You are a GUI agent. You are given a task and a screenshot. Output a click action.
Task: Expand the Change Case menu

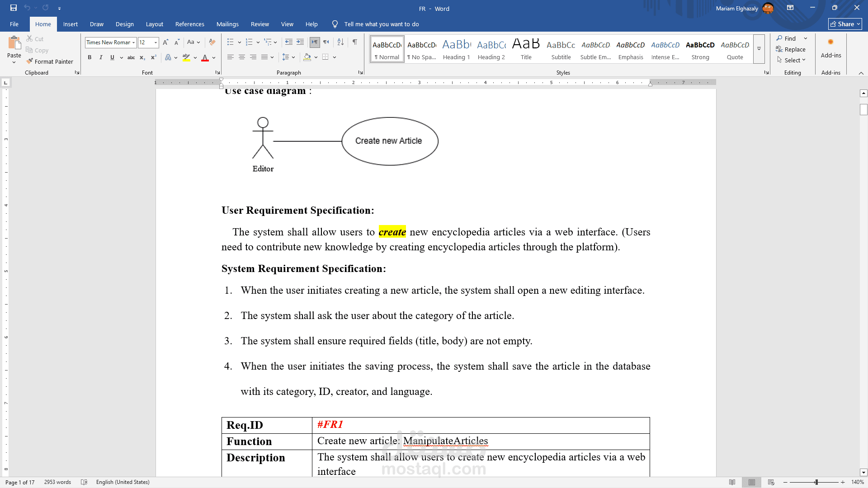(193, 42)
